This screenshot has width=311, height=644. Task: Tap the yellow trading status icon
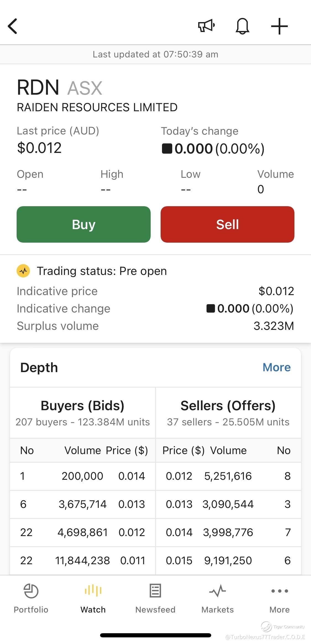tap(23, 271)
